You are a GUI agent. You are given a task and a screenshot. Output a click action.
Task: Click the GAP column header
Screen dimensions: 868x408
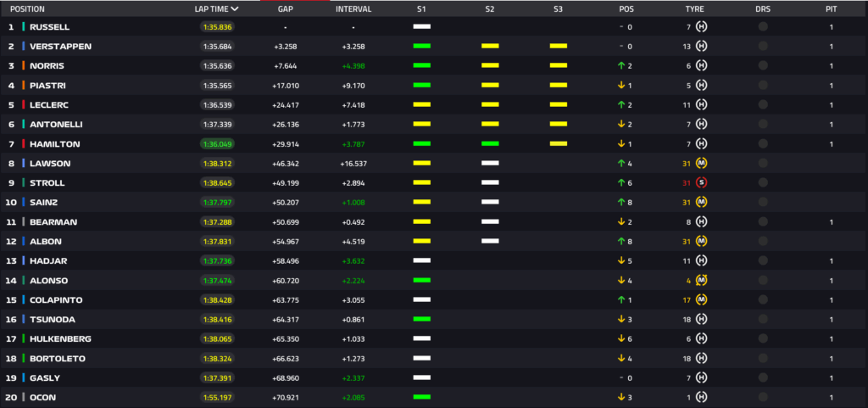click(286, 8)
